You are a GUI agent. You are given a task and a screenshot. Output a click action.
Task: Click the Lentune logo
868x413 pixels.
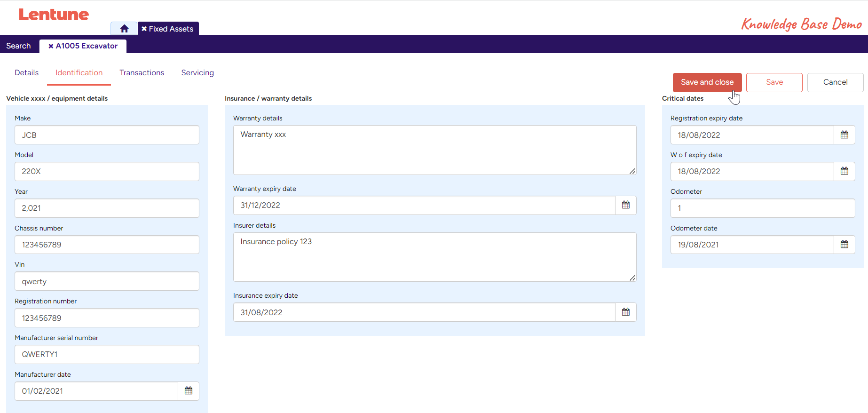click(x=54, y=15)
